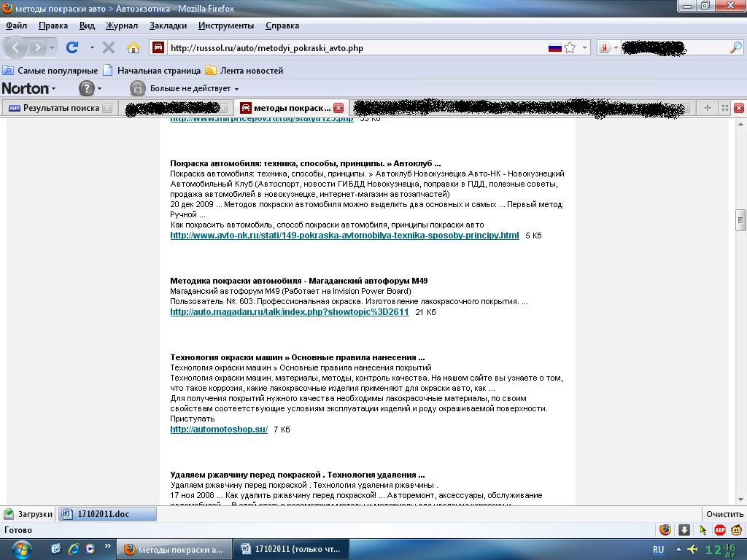The height and width of the screenshot is (560, 747).
Task: Click the Reload page icon
Action: (71, 47)
